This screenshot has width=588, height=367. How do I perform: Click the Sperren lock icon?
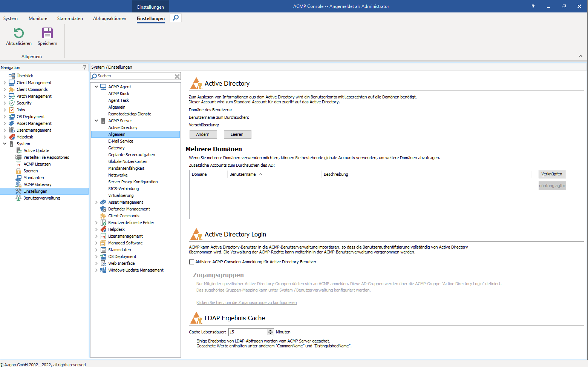pyautogui.click(x=18, y=171)
